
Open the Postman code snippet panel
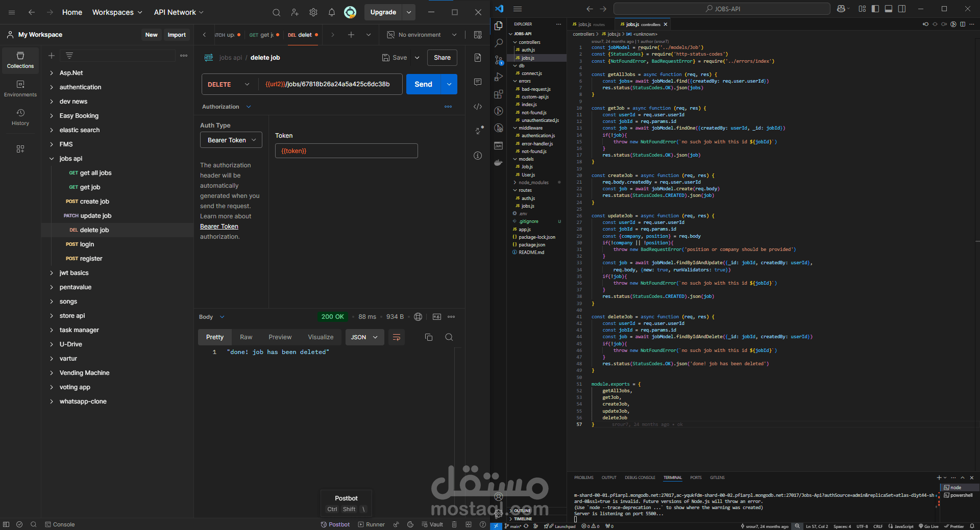pyautogui.click(x=478, y=107)
